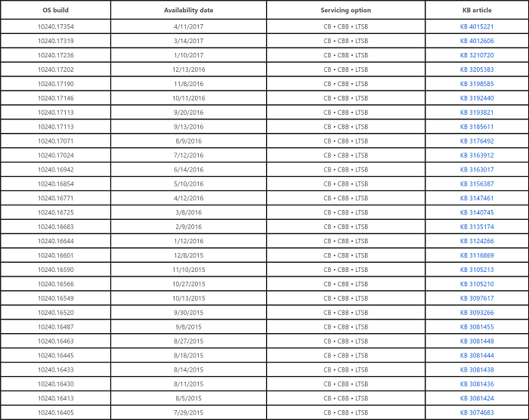Select the date cell 8/14/2015
529x420 pixels.
tap(189, 369)
